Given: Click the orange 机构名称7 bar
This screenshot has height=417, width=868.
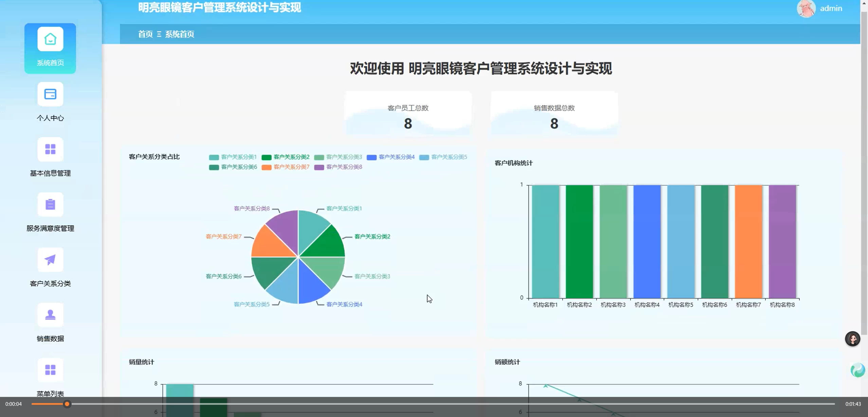Looking at the screenshot, I should (748, 241).
